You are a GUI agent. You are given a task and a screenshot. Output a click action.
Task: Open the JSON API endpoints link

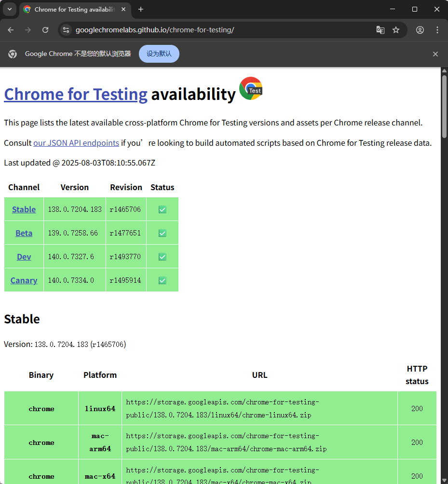point(76,143)
